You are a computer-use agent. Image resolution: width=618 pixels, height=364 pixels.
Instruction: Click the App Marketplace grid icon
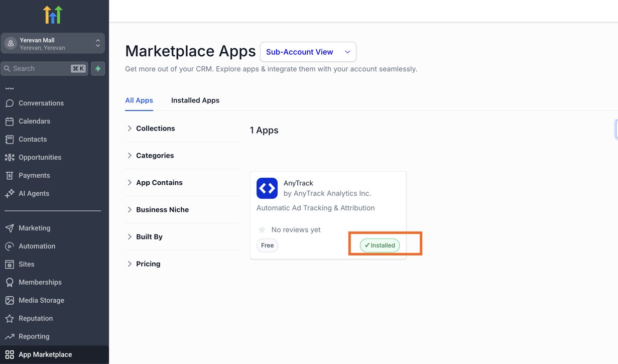(10, 354)
